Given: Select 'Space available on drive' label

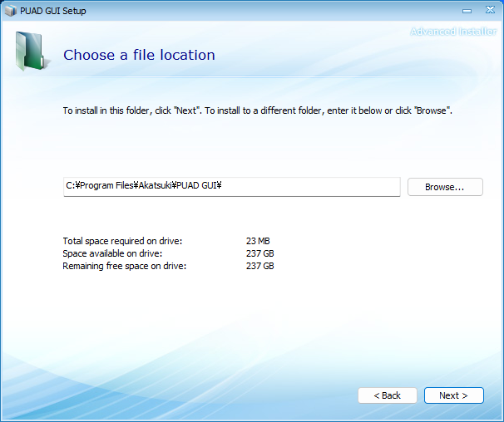Looking at the screenshot, I should click(x=112, y=253).
